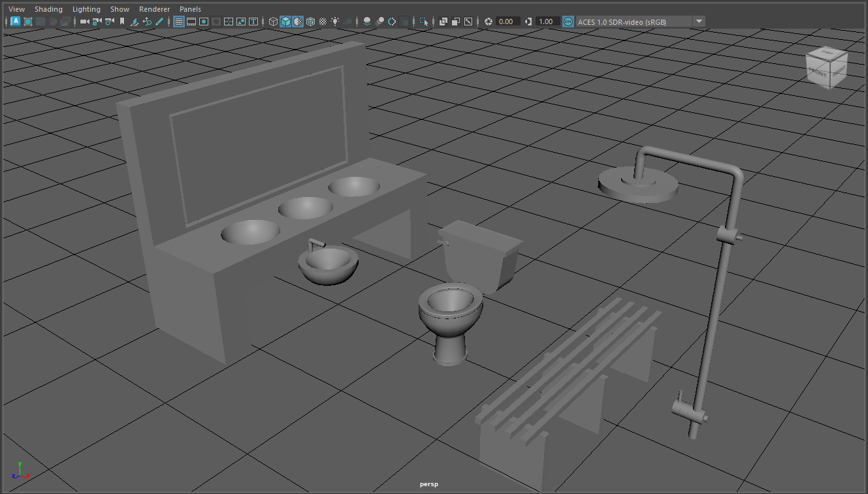This screenshot has width=868, height=494.
Task: Open the ACES 1.0 SDR-video dropdown
Action: point(640,22)
